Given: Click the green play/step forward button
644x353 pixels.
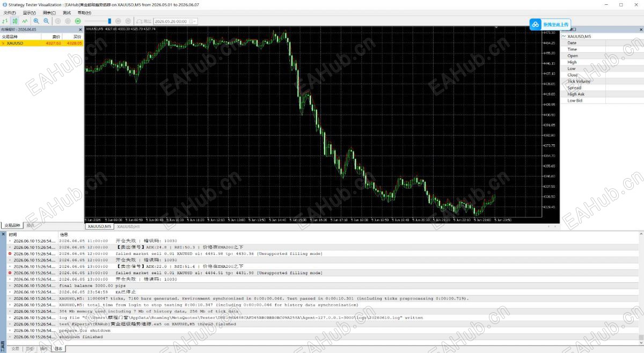Looking at the screenshot, I should pos(78,21).
